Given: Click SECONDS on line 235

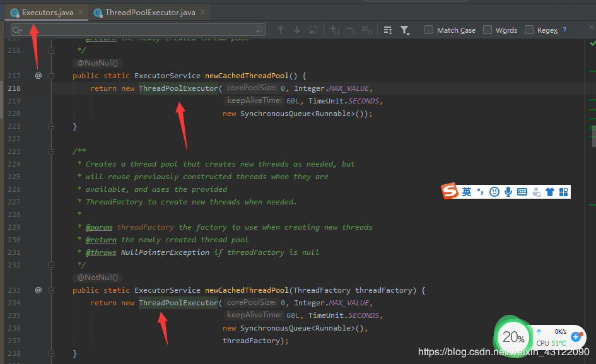Looking at the screenshot, I should click(x=364, y=315).
